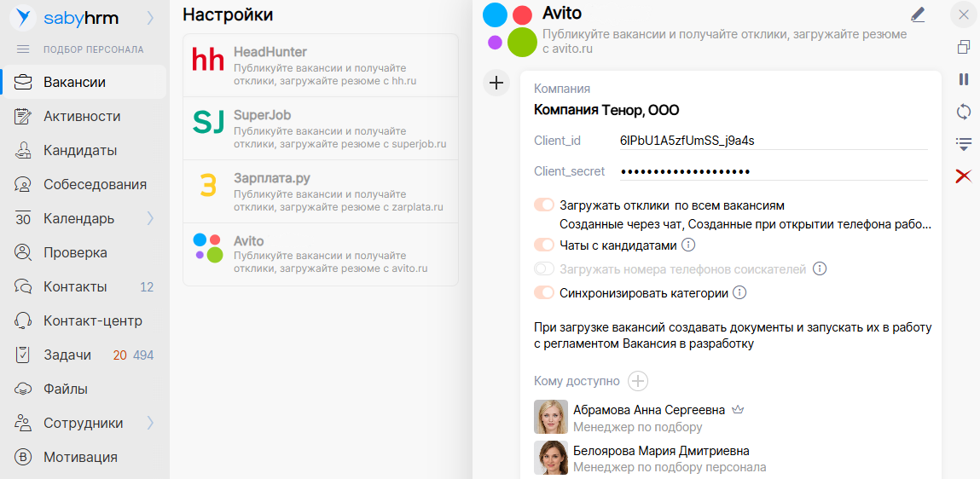The height and width of the screenshot is (479, 980).
Task: Add a user next to Кому доступно
Action: (638, 381)
